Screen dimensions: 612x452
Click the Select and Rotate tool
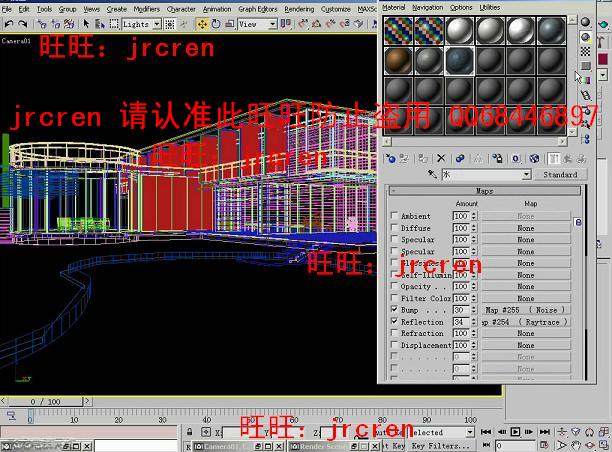pyautogui.click(x=217, y=23)
